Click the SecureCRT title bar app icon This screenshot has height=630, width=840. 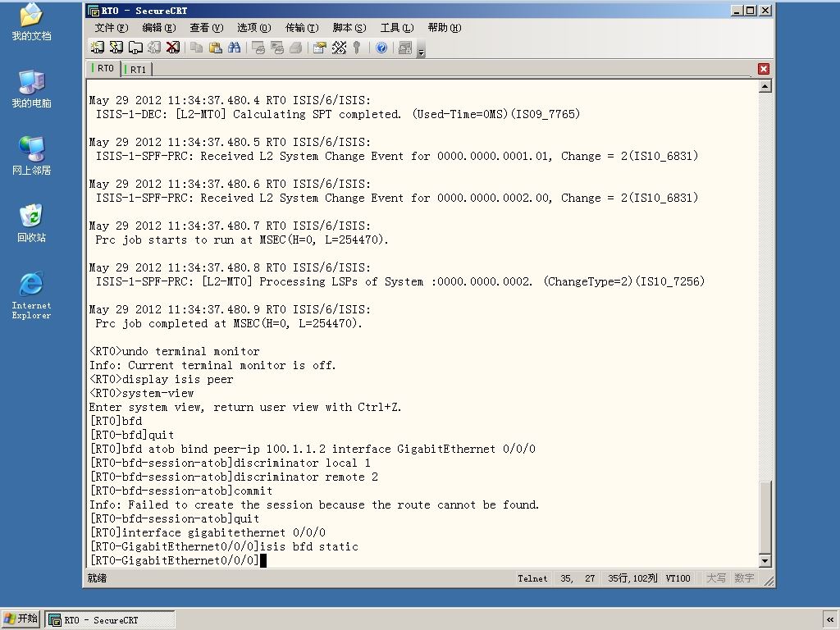pos(94,11)
